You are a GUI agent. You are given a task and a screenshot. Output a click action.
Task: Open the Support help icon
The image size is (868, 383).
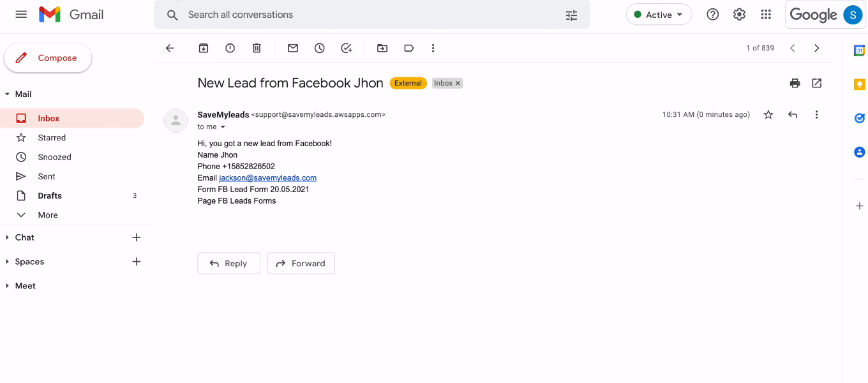(713, 15)
